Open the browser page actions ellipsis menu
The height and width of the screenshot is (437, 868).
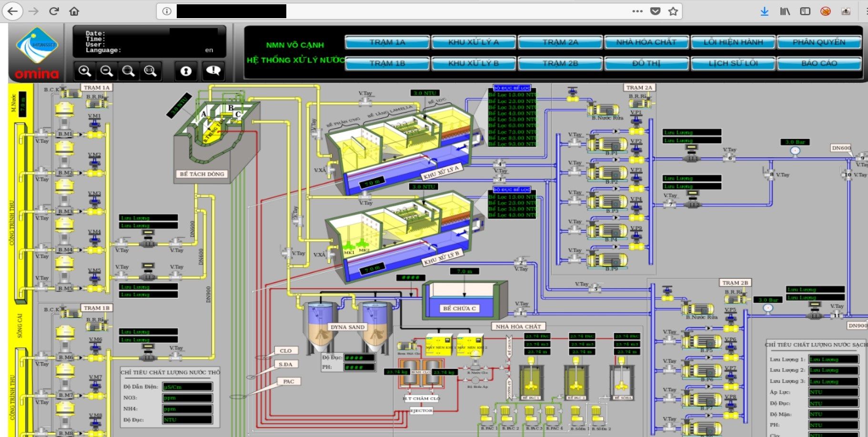[637, 11]
